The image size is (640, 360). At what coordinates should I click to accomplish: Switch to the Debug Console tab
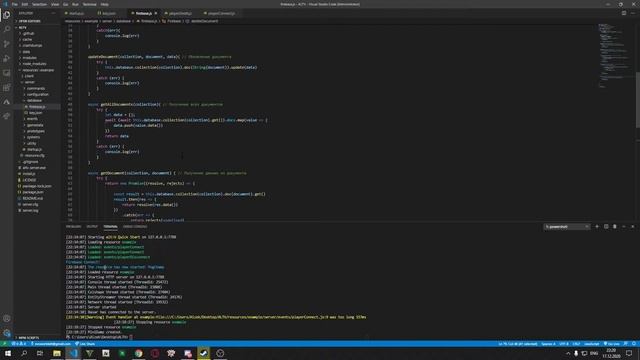coord(135,227)
